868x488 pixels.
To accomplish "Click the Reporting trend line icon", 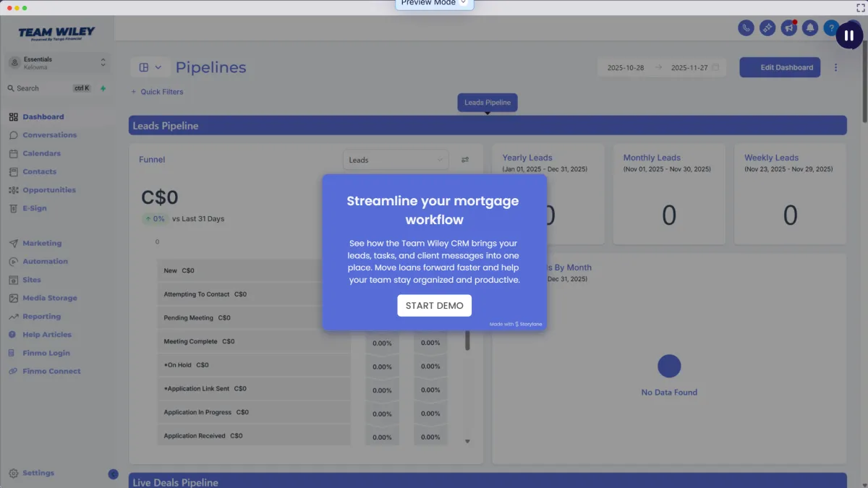I will click(x=14, y=317).
